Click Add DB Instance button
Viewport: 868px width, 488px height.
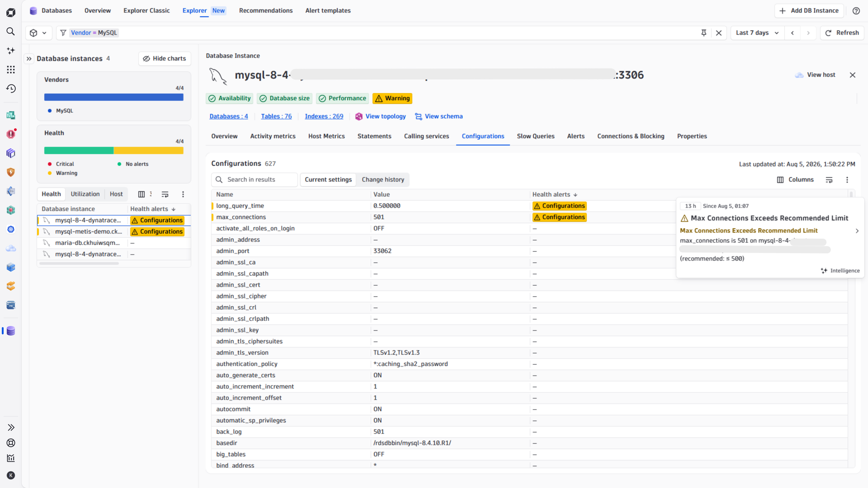coord(809,11)
